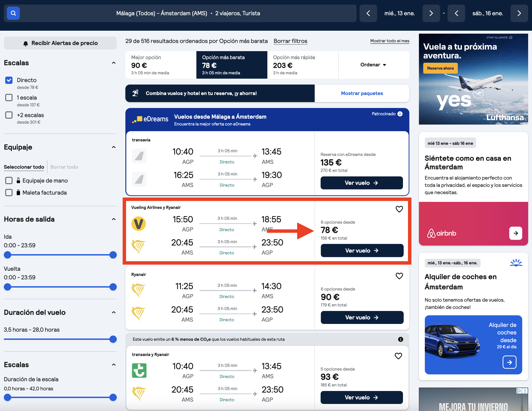Open CO₂e emissions info icon

pos(400,339)
